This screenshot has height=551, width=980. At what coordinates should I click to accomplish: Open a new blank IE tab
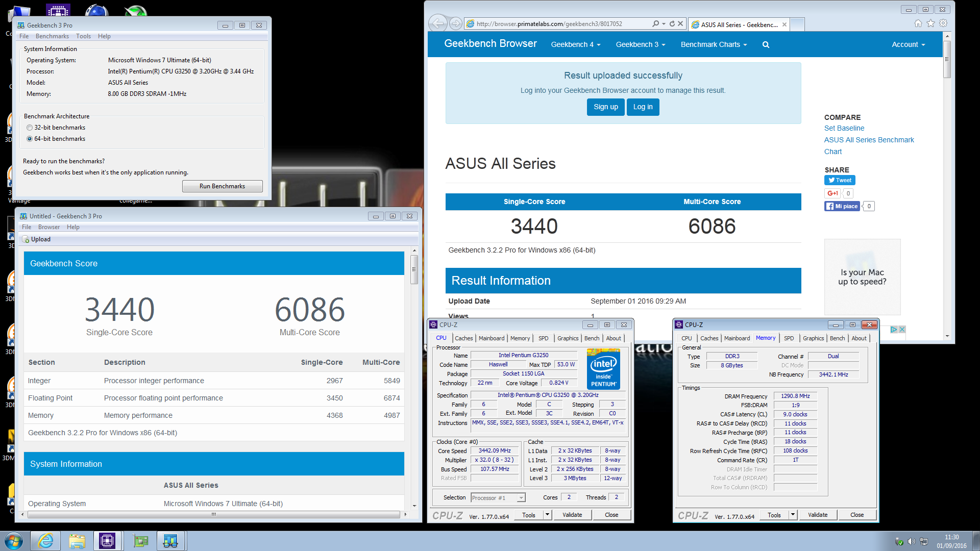pyautogui.click(x=797, y=24)
